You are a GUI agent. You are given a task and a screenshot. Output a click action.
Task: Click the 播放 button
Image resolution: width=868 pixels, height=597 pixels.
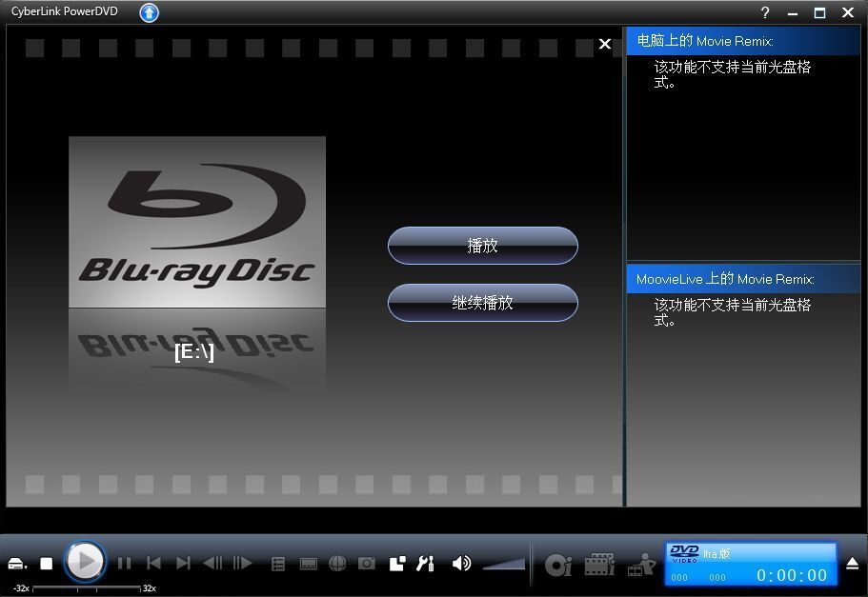pyautogui.click(x=482, y=246)
